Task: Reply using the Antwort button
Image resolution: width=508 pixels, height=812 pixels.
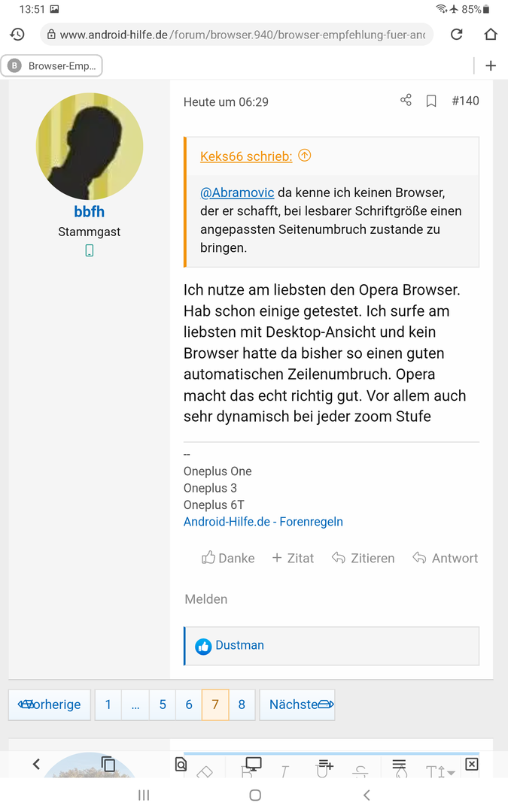Action: point(446,558)
